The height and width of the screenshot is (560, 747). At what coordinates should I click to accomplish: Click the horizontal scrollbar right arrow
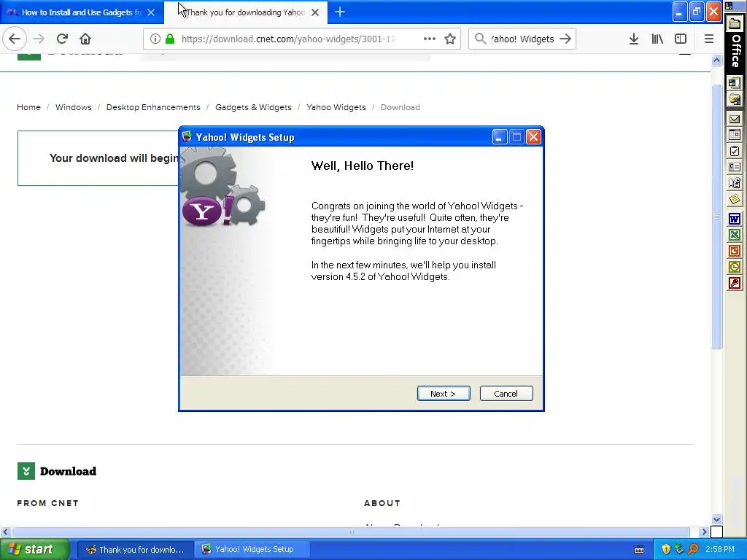[704, 532]
